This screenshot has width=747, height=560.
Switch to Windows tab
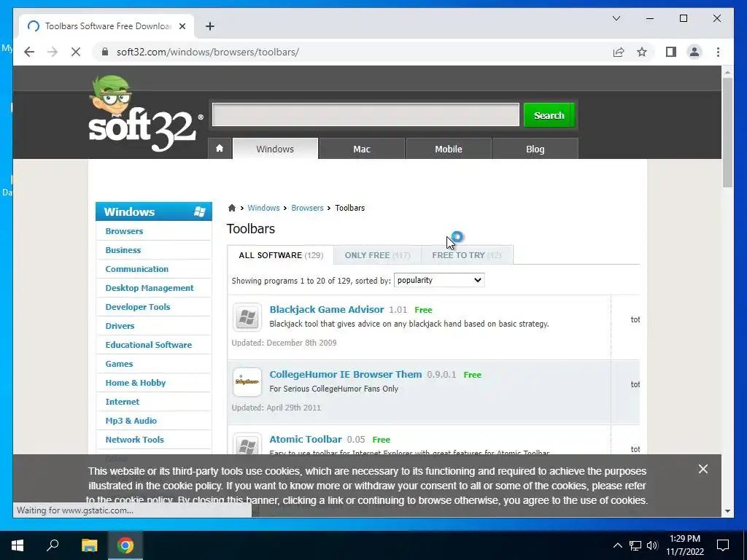[275, 149]
